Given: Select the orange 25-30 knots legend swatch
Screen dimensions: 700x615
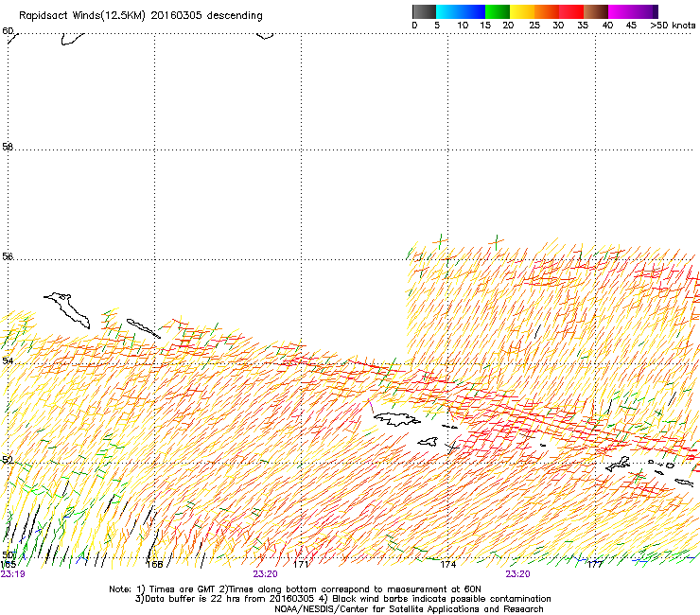Looking at the screenshot, I should coord(547,11).
